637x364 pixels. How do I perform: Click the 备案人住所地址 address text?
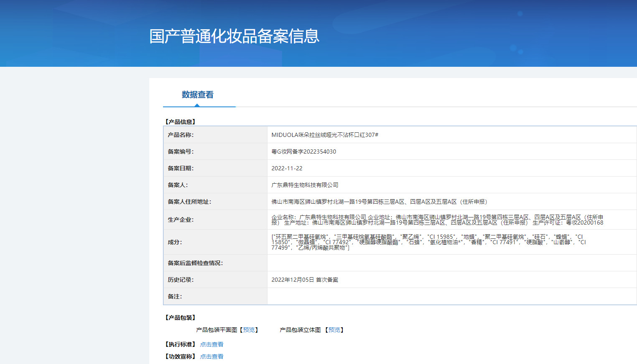coord(380,202)
